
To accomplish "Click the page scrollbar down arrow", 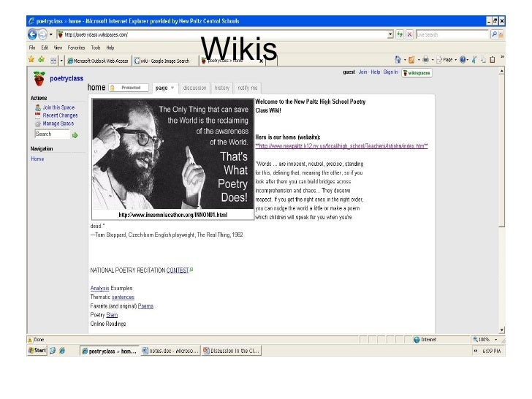I will (x=502, y=330).
